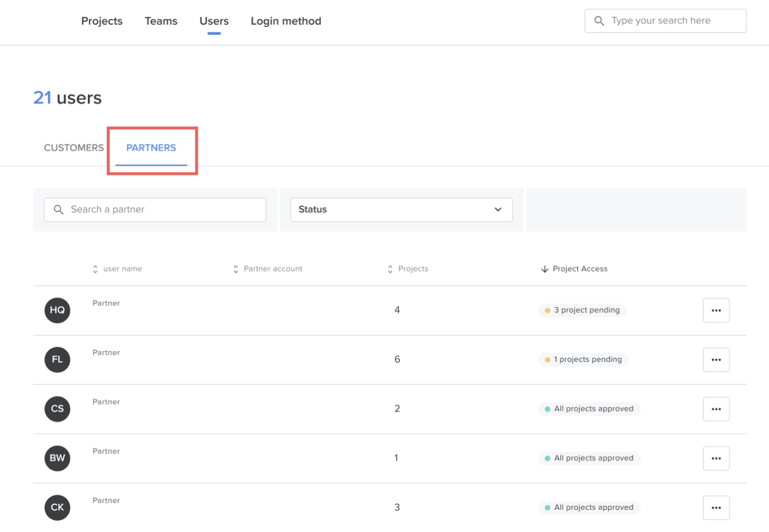Viewport: 769px width, 532px height.
Task: Open the Teams navigation link
Action: 161,21
